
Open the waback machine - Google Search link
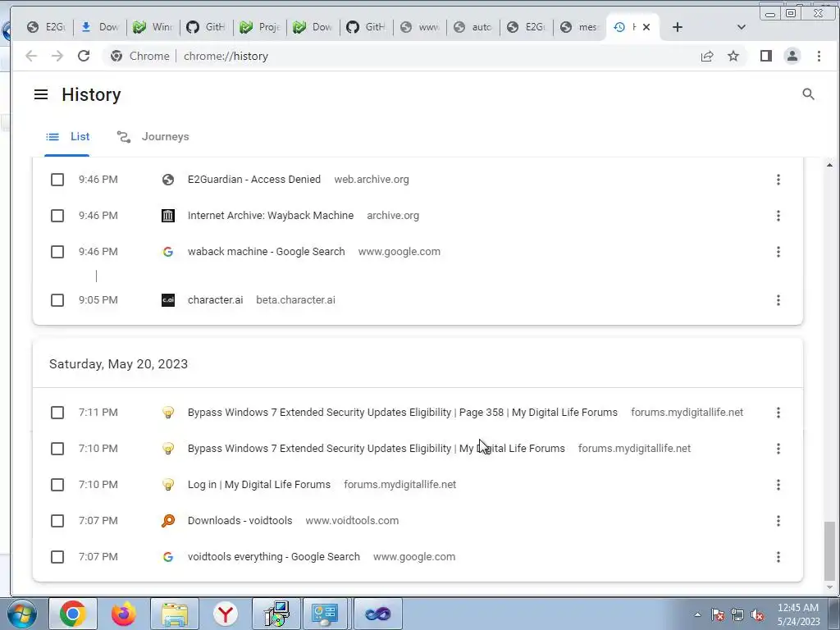click(267, 252)
